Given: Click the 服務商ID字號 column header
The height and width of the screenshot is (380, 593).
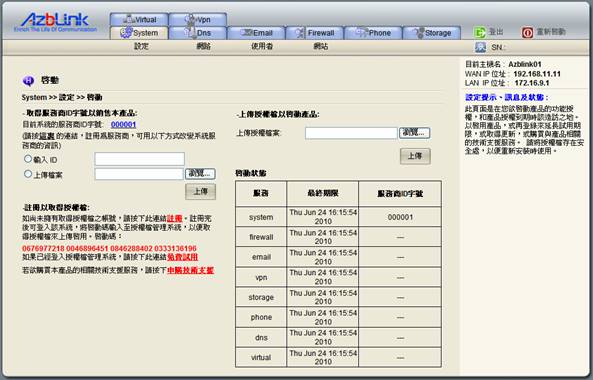Looking at the screenshot, I should tap(400, 194).
